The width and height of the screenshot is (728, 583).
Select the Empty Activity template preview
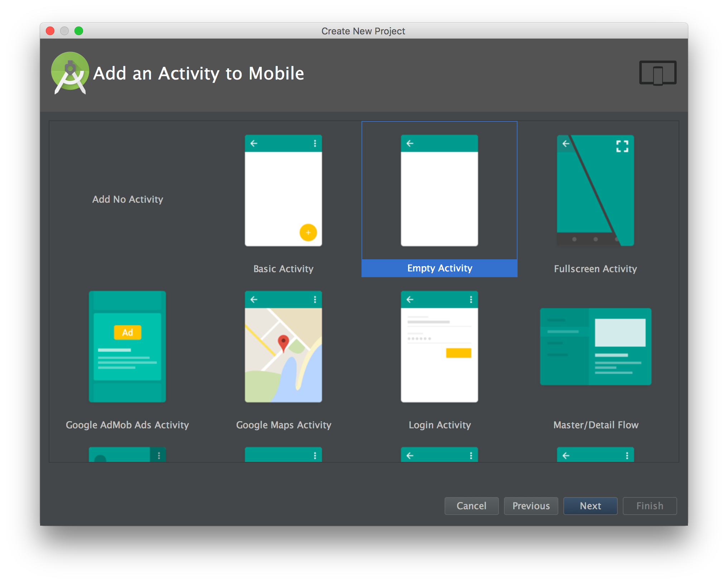point(439,191)
